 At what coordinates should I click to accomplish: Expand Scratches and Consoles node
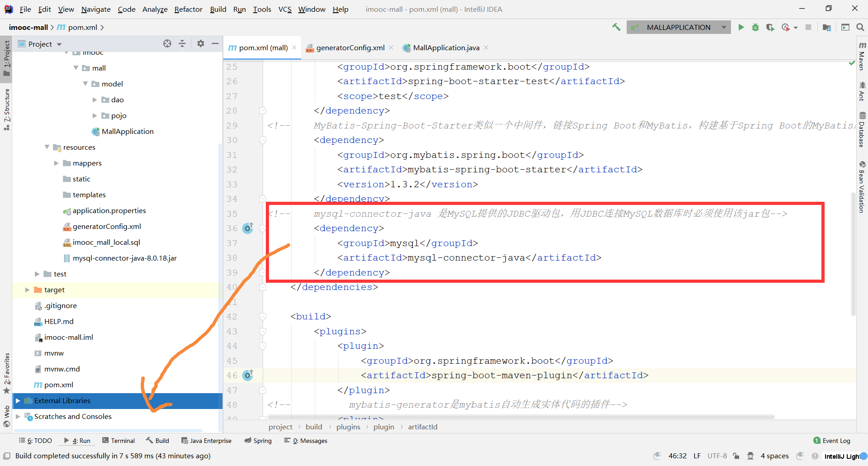point(18,416)
